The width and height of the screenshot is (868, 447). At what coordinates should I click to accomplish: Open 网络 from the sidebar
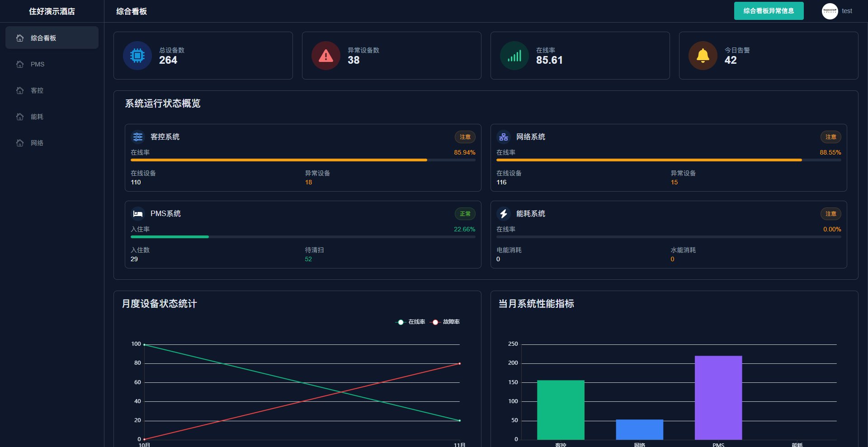(37, 143)
